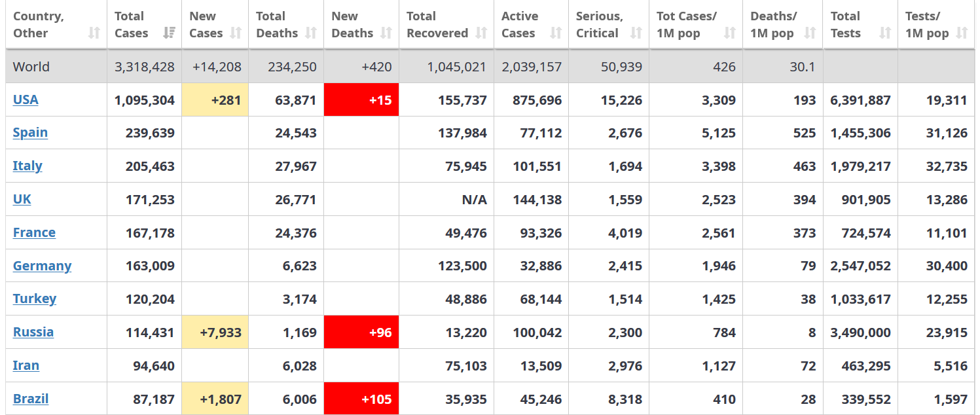Sort by Active Cases column arrows
This screenshot has height=415, width=980.
click(556, 33)
